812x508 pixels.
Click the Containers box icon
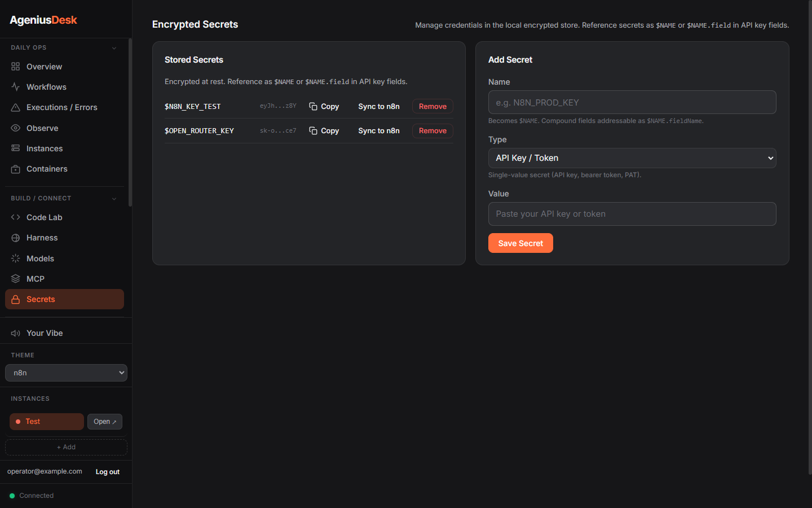tap(15, 169)
